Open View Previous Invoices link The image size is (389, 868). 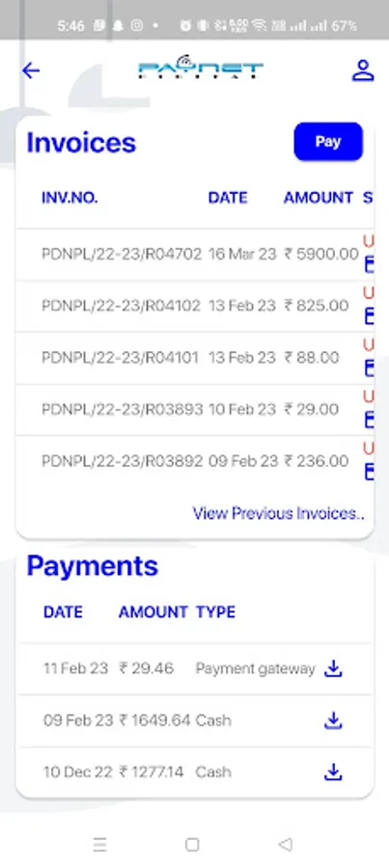click(278, 514)
